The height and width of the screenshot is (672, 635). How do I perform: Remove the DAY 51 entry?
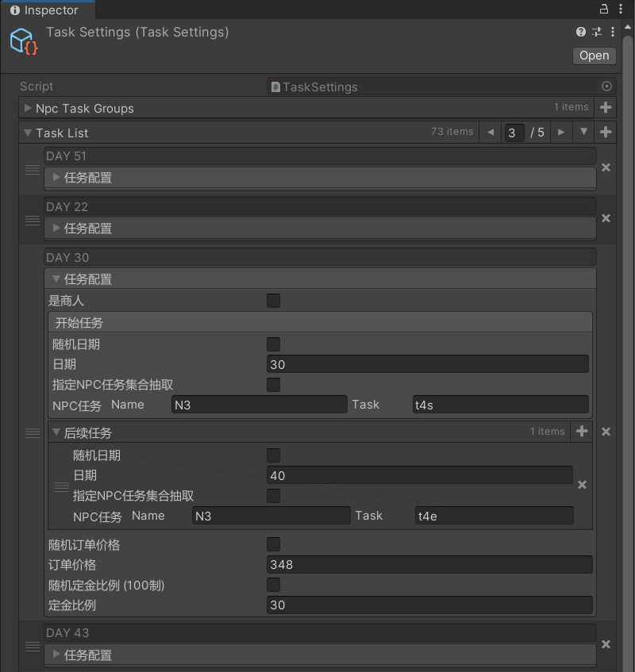click(x=606, y=167)
